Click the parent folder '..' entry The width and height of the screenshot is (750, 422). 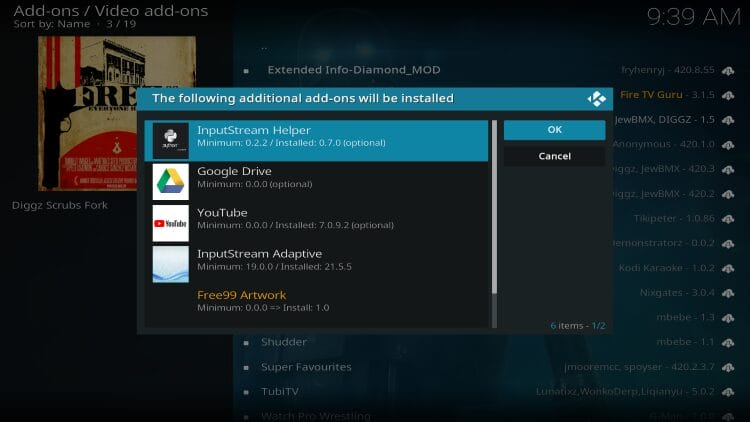point(264,48)
